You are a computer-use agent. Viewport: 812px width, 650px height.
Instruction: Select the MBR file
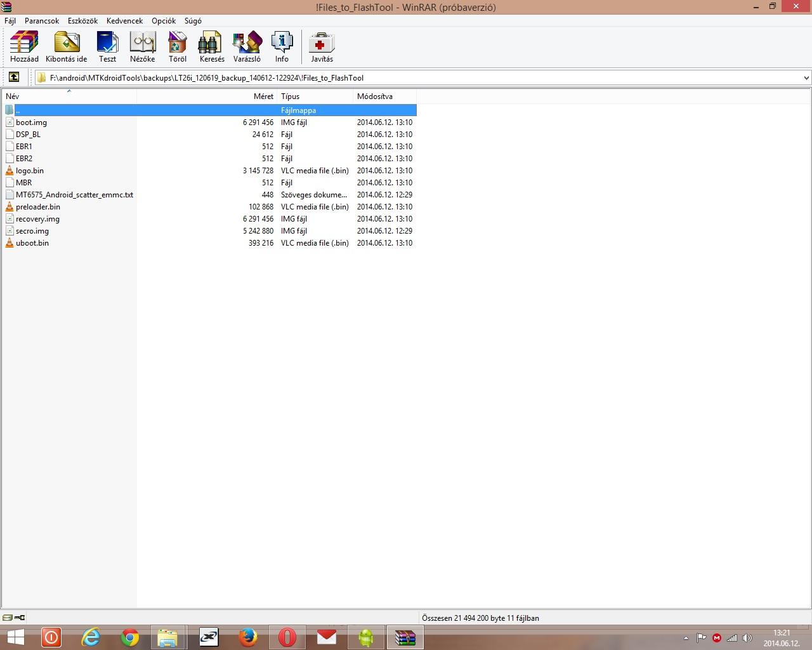click(x=23, y=182)
